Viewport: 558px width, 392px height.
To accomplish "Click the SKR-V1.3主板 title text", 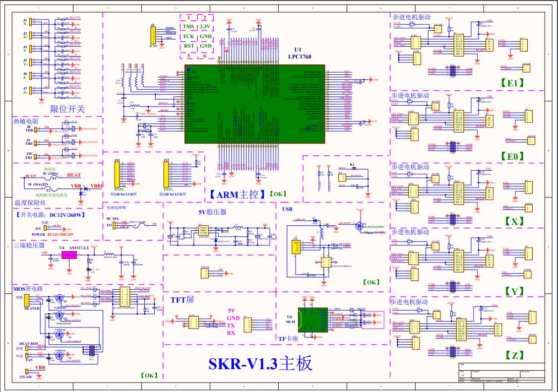I will click(x=260, y=364).
